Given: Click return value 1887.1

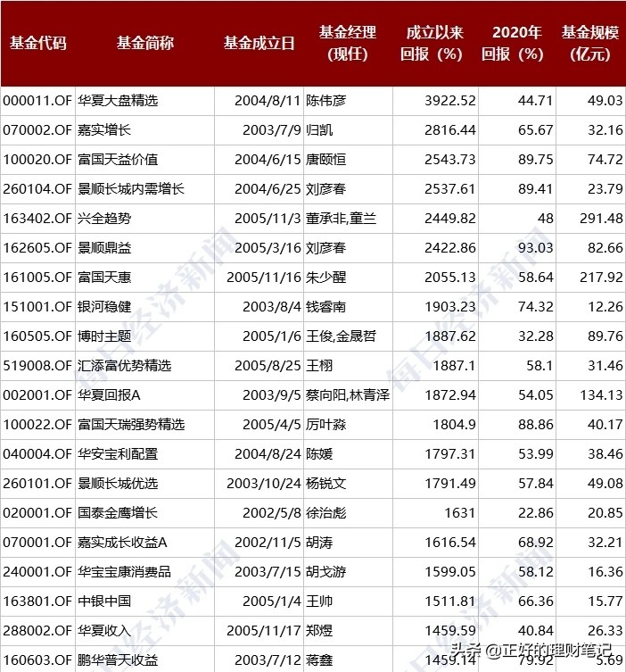Looking at the screenshot, I should 454,366.
